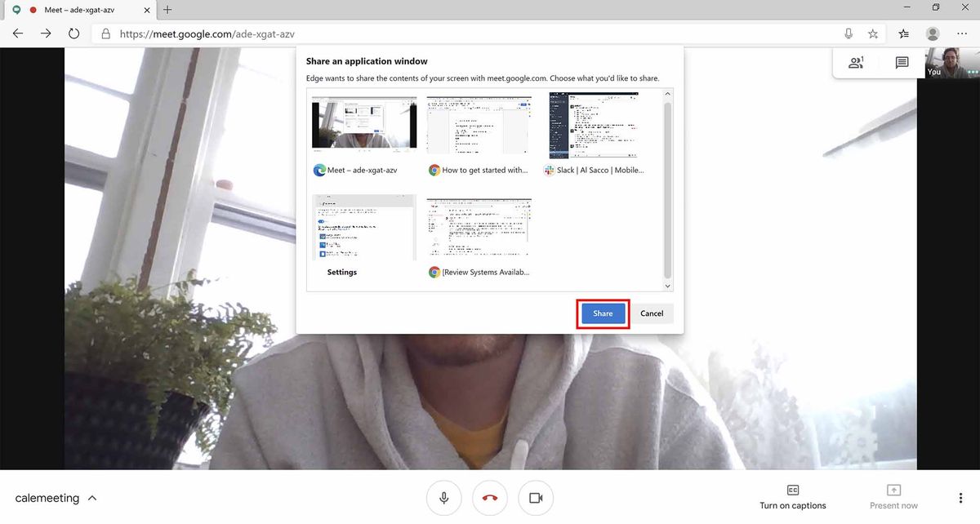Mute your microphone

pyautogui.click(x=443, y=498)
